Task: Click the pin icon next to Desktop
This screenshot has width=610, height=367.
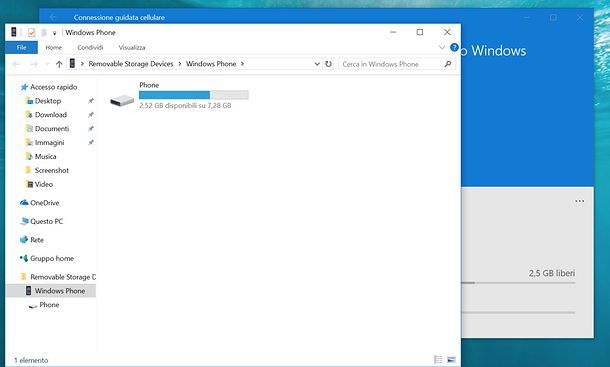Action: (x=91, y=101)
